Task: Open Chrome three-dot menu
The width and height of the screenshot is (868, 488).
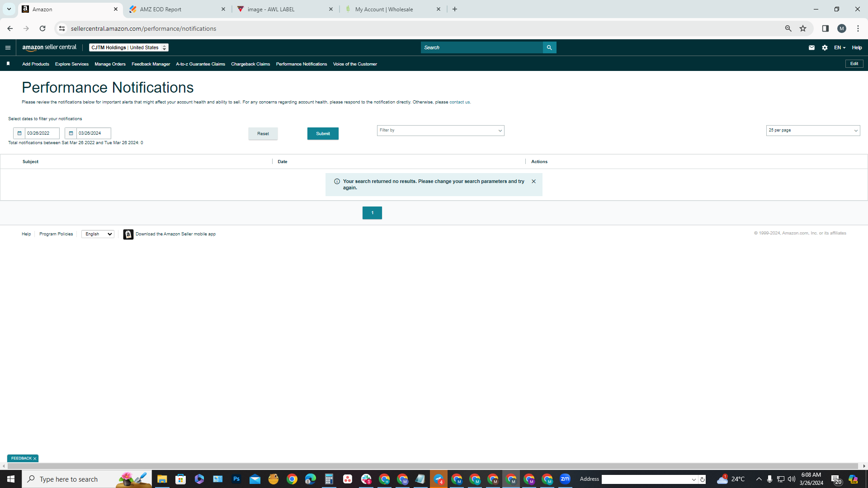Action: coord(858,28)
